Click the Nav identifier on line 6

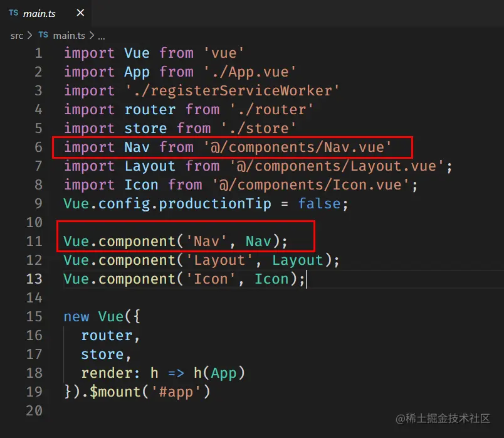(137, 147)
